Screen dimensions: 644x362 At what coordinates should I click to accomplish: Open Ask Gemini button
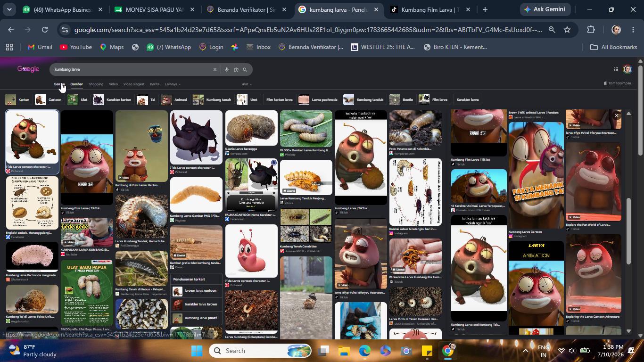546,9
